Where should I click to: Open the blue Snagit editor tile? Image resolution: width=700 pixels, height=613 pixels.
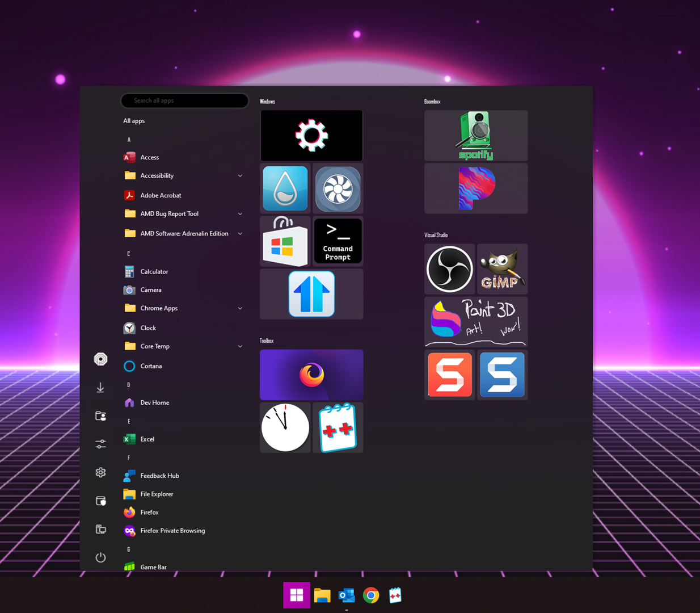503,375
